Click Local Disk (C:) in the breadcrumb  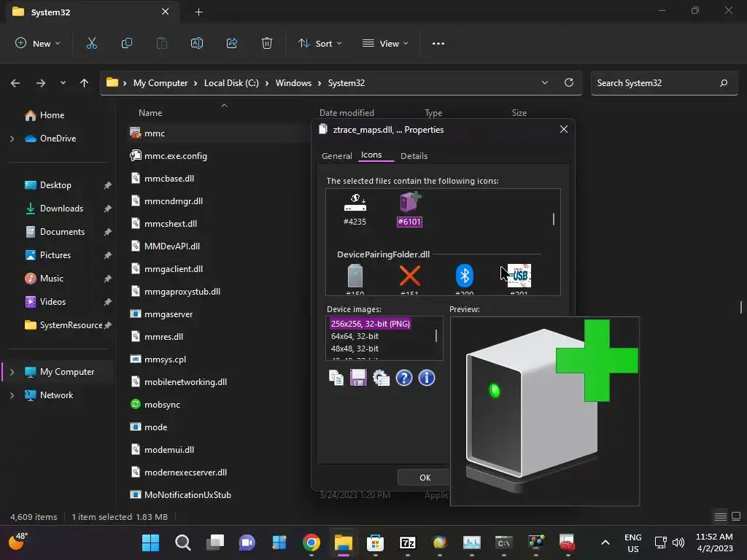click(231, 83)
